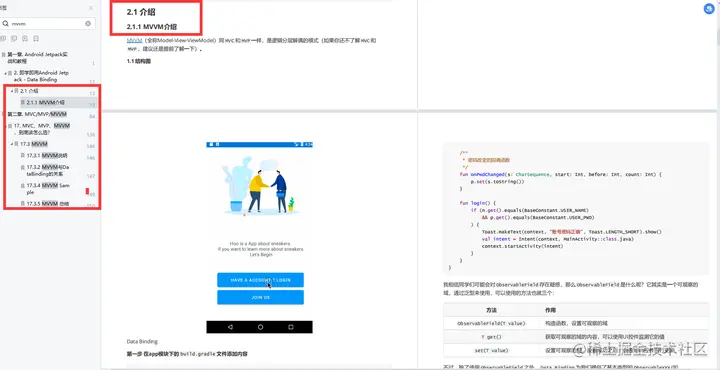Image resolution: width=720 pixels, height=370 pixels.
Task: Click the magnifier icon in bookmark search
Action: (x=6, y=23)
